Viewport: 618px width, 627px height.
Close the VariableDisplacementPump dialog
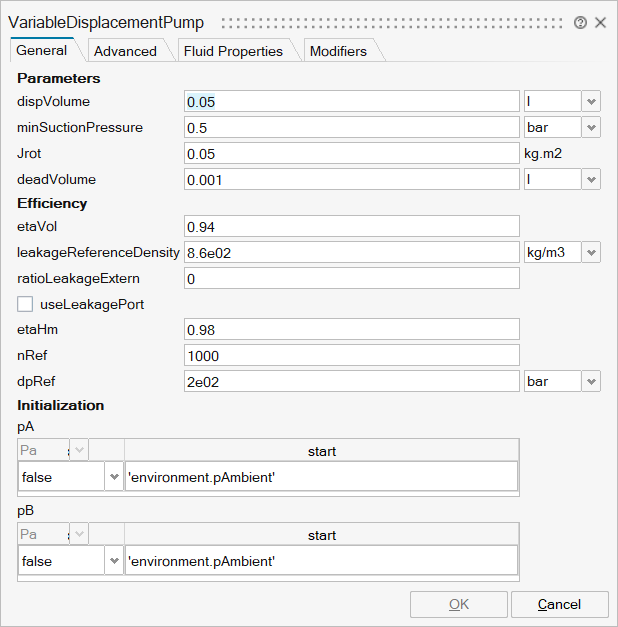pos(600,22)
